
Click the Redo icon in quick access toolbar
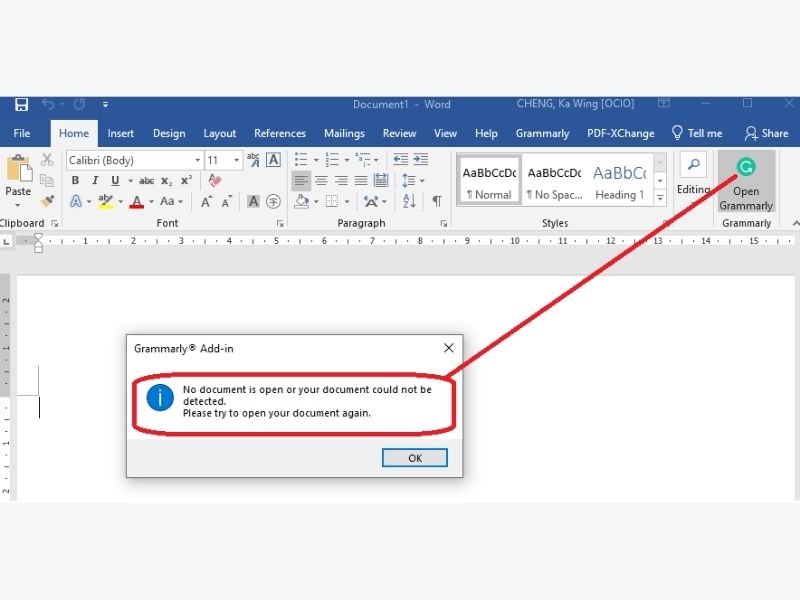click(x=79, y=104)
